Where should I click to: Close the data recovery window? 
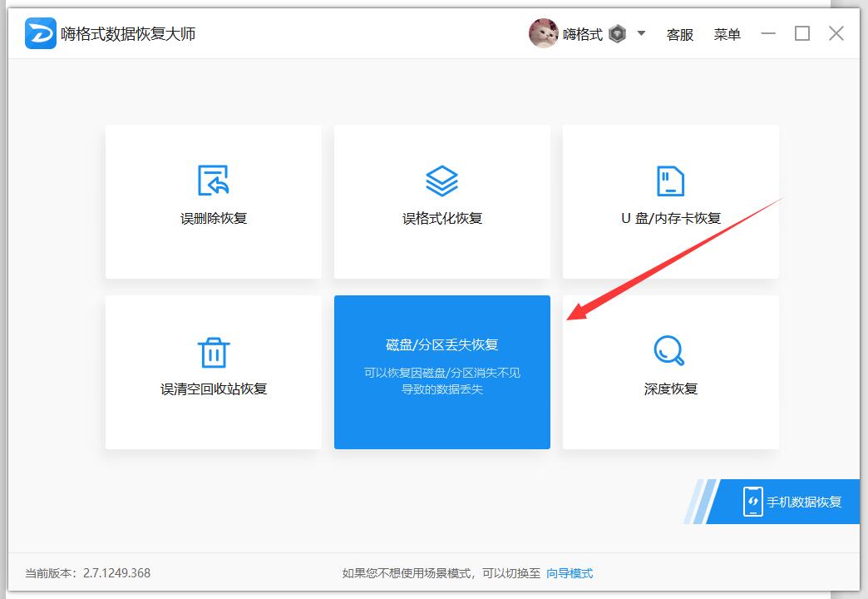click(x=836, y=33)
